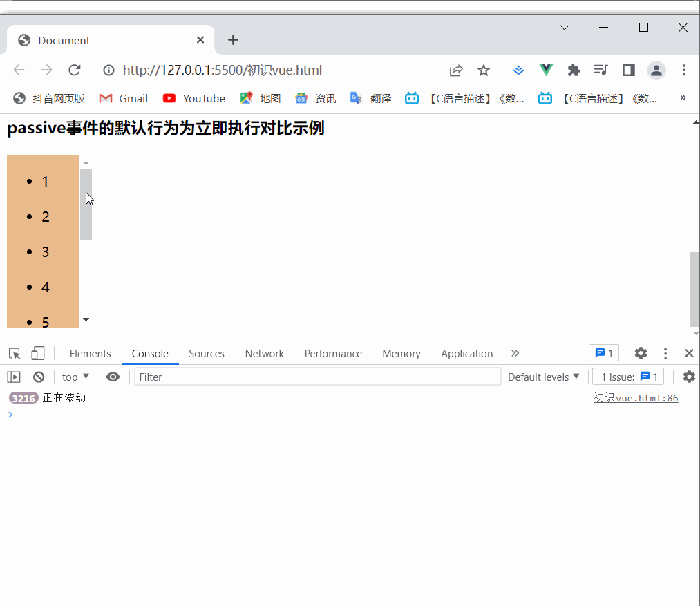Go forward to next page
700x606 pixels.
(46, 70)
